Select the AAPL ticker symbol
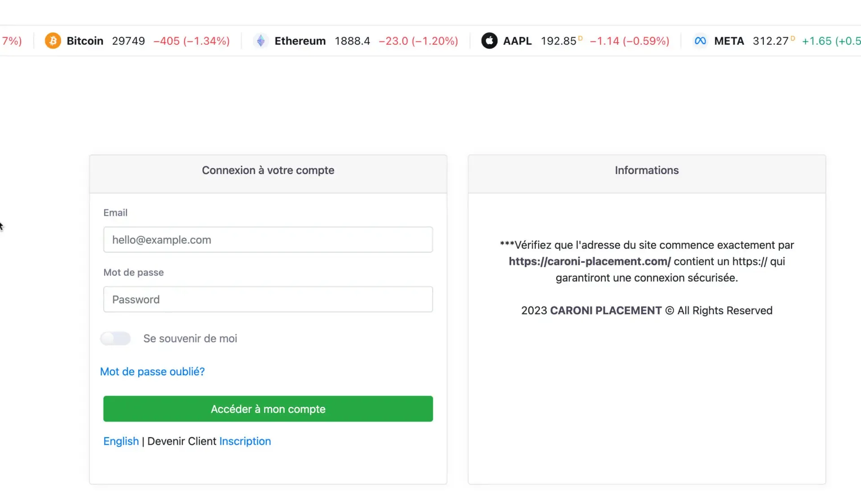This screenshot has height=504, width=861. (x=517, y=41)
